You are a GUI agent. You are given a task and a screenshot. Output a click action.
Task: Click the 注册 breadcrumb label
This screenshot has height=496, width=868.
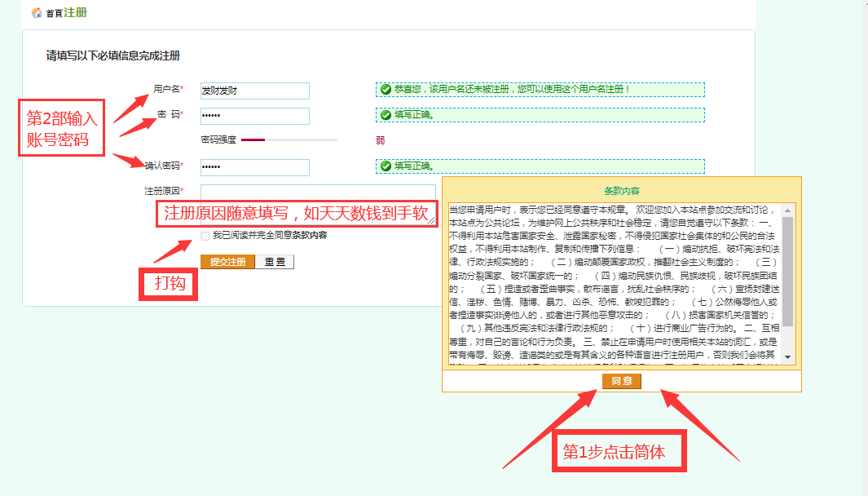(x=75, y=13)
